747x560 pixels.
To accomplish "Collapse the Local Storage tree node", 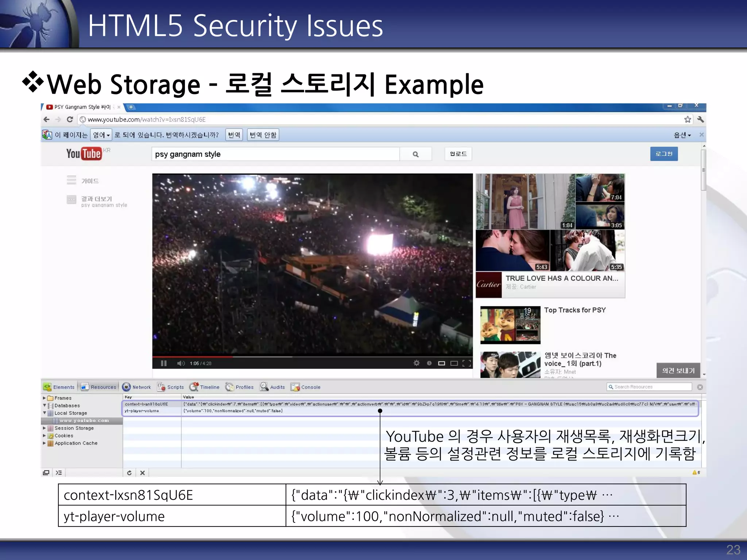I will pos(44,413).
